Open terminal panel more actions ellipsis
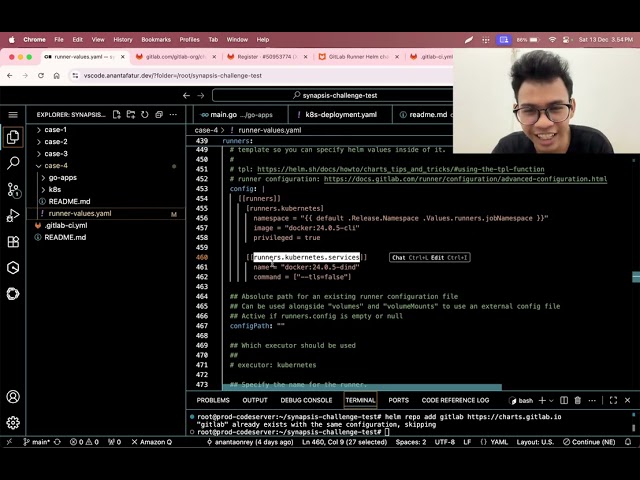This screenshot has width=640, height=480. coord(592,400)
